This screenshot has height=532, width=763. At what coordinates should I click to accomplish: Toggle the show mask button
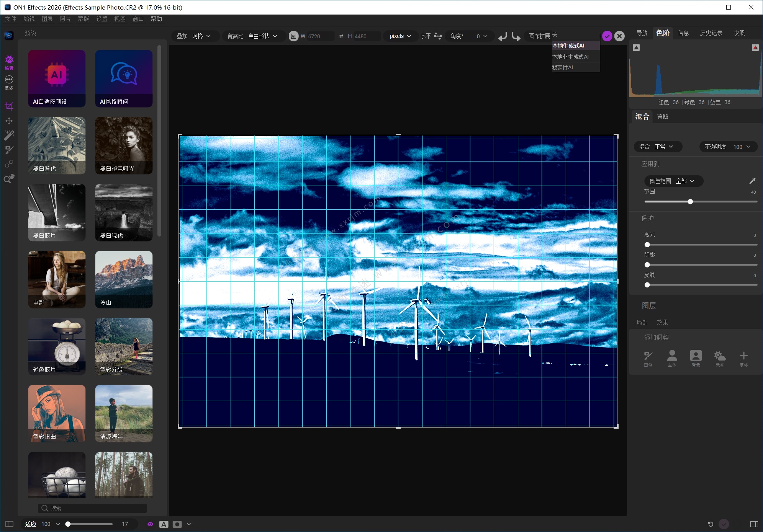click(x=177, y=524)
